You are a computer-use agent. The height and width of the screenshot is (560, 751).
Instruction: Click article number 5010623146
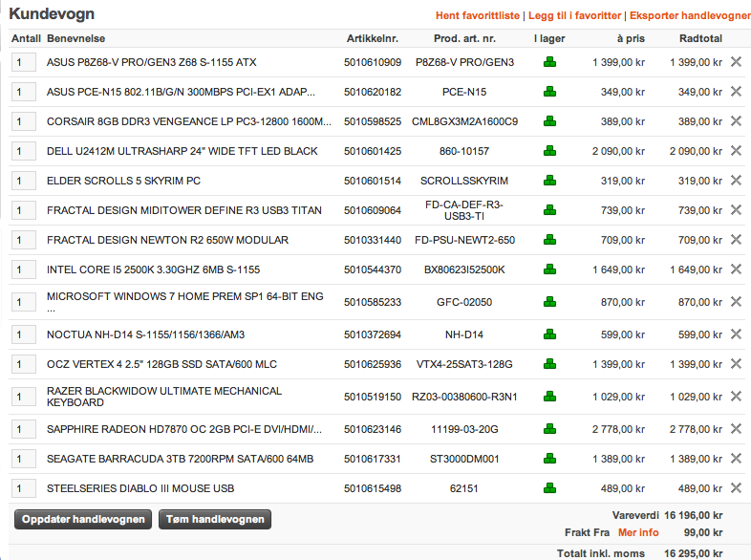point(373,429)
